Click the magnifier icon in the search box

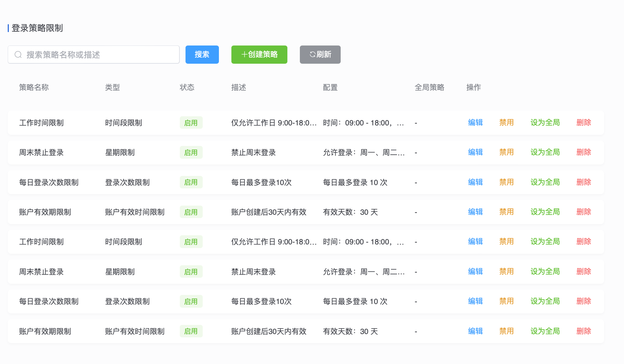[x=18, y=55]
